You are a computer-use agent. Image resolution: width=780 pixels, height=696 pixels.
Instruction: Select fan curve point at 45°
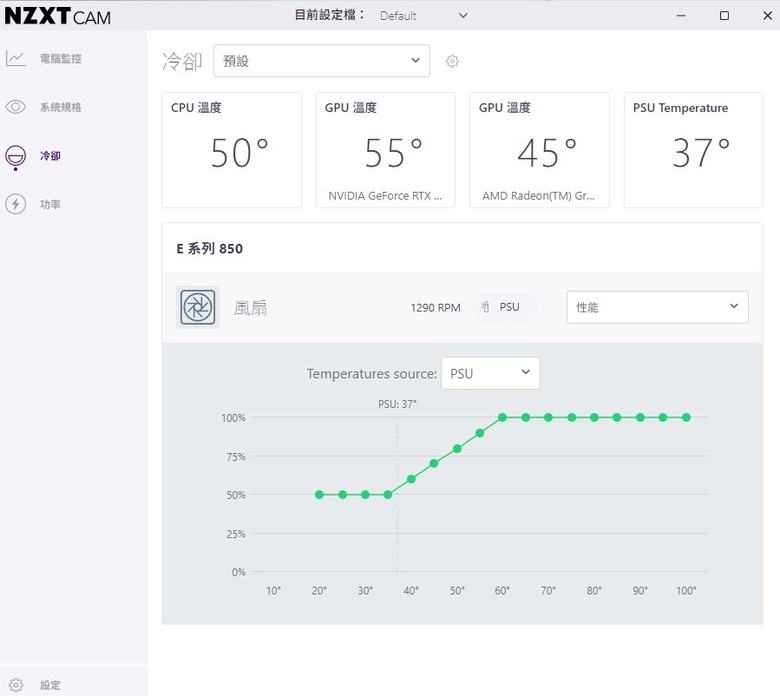click(434, 463)
